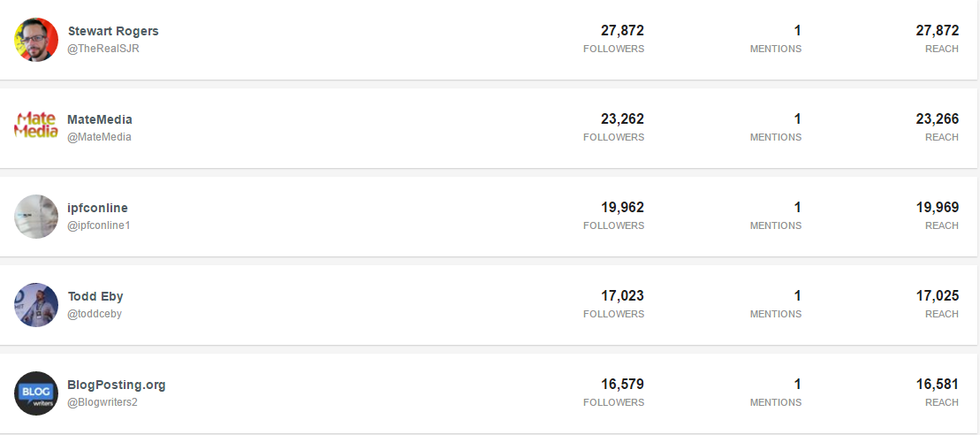Click ipfconline's mentions count
Image resolution: width=980 pixels, height=435 pixels.
pyautogui.click(x=797, y=208)
